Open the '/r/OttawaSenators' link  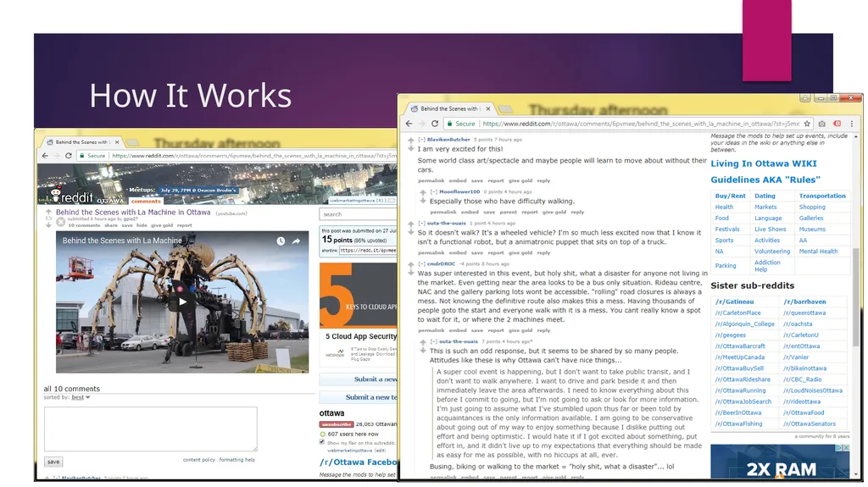pos(810,424)
